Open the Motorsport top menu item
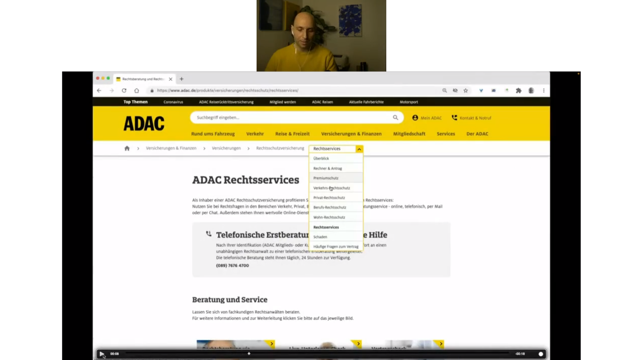 408,102
